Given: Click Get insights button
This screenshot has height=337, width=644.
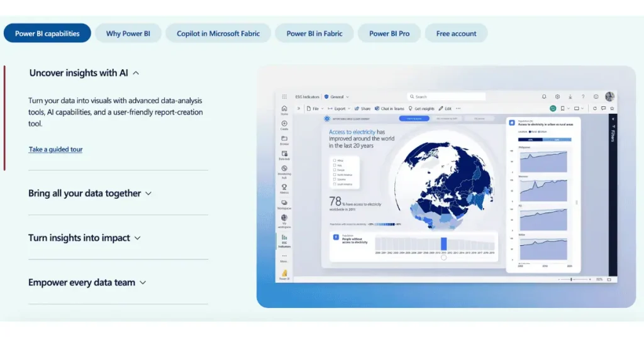Looking at the screenshot, I should coord(421,108).
